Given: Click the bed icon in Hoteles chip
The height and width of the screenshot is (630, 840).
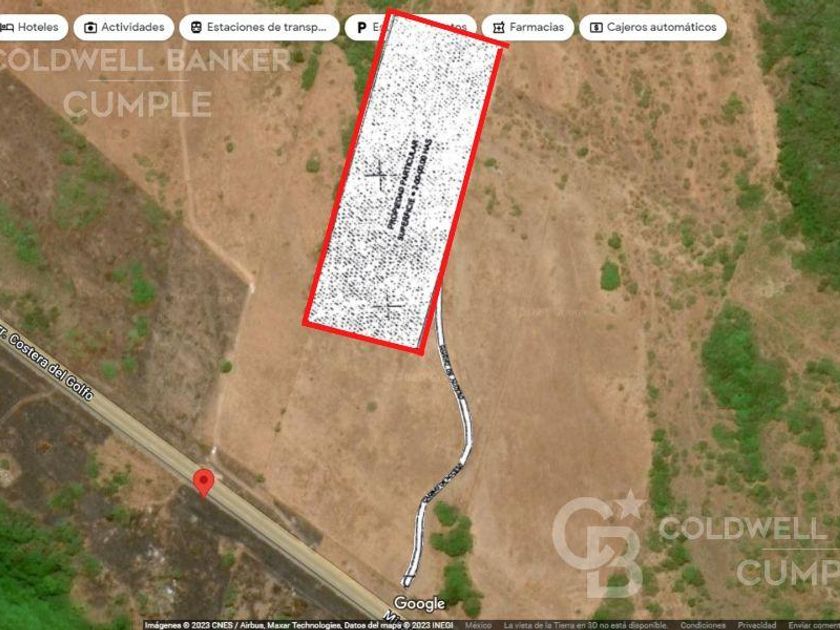Looking at the screenshot, I should click(7, 27).
